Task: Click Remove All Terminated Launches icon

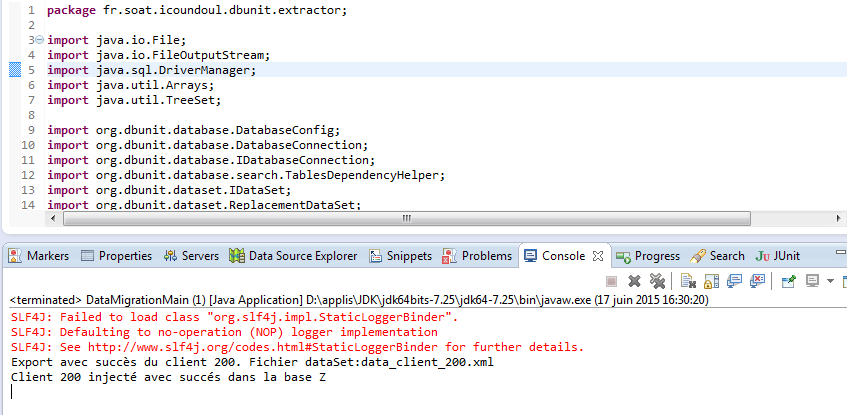Action: point(657,281)
